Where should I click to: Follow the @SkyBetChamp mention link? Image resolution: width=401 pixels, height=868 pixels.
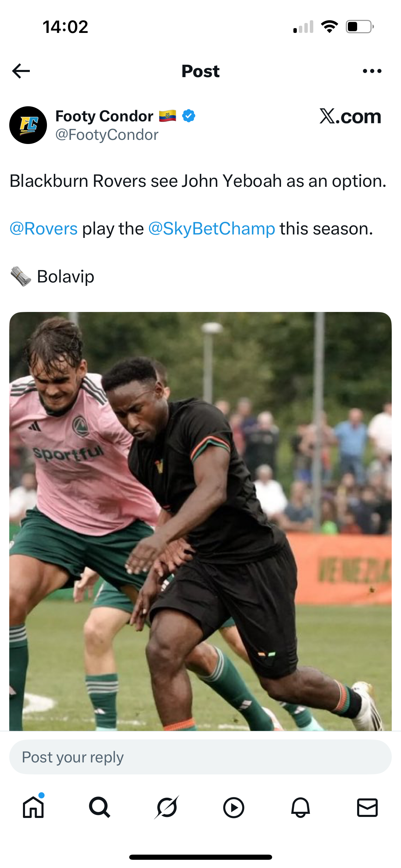211,229
